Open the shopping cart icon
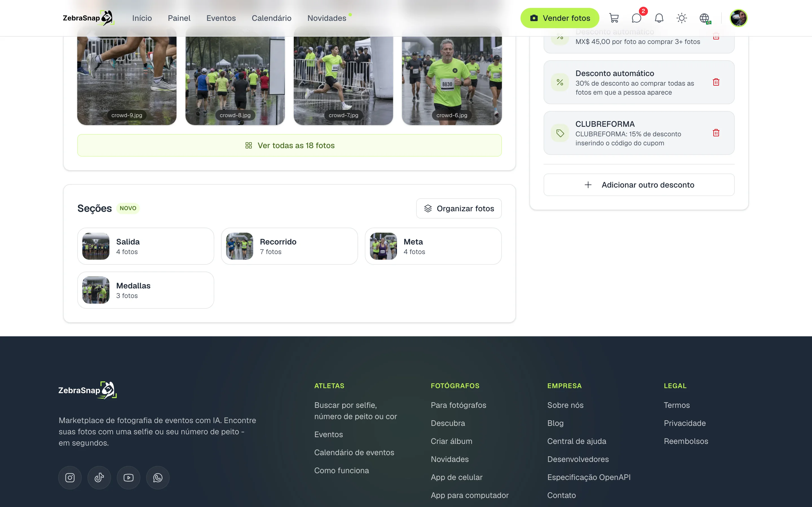The image size is (812, 507). point(614,18)
